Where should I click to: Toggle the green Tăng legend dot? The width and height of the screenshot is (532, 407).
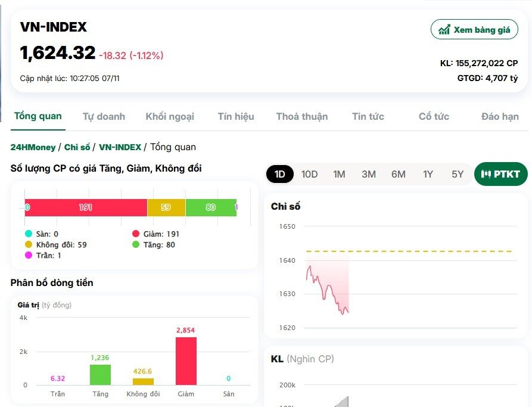(x=136, y=244)
